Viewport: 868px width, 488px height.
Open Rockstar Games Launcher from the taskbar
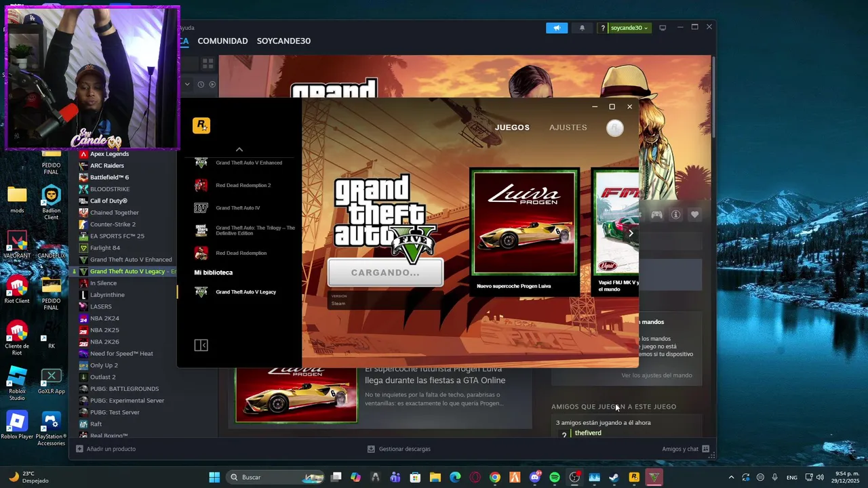click(634, 477)
